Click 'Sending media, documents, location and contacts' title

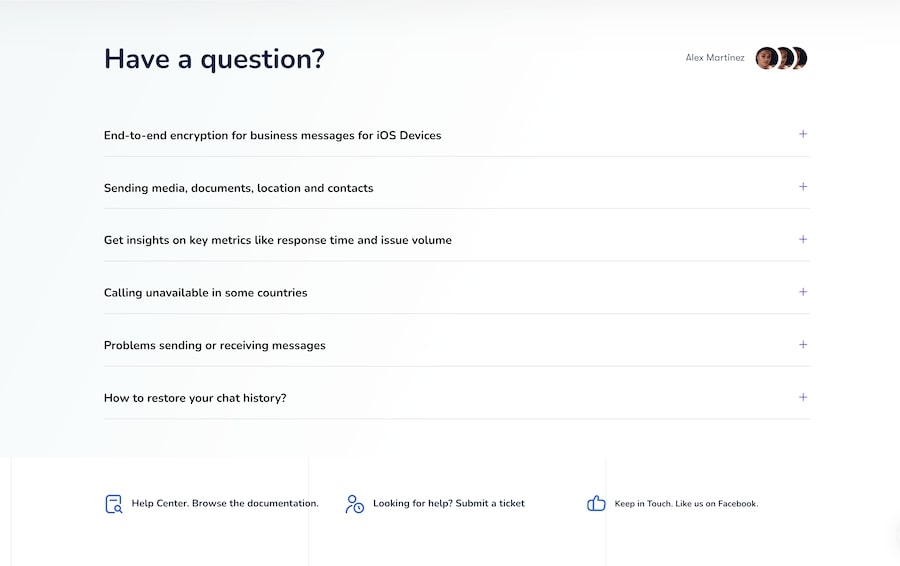[x=238, y=188]
